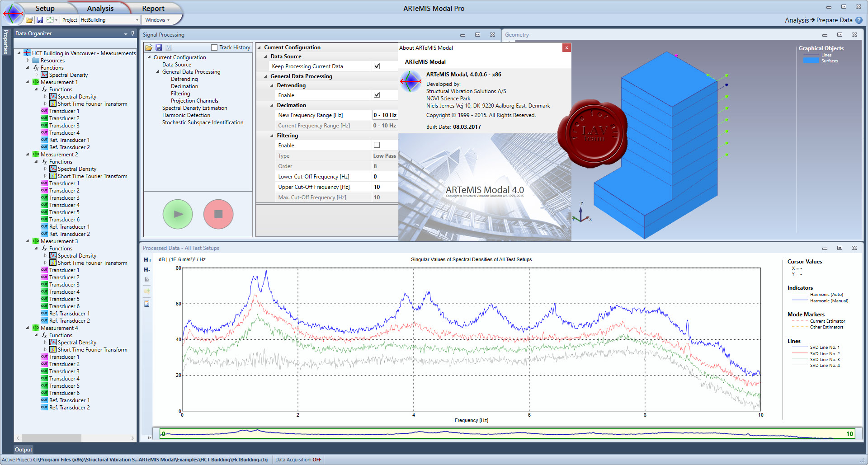Select Stochastic Subspace Identification in configuration tree

coord(203,122)
